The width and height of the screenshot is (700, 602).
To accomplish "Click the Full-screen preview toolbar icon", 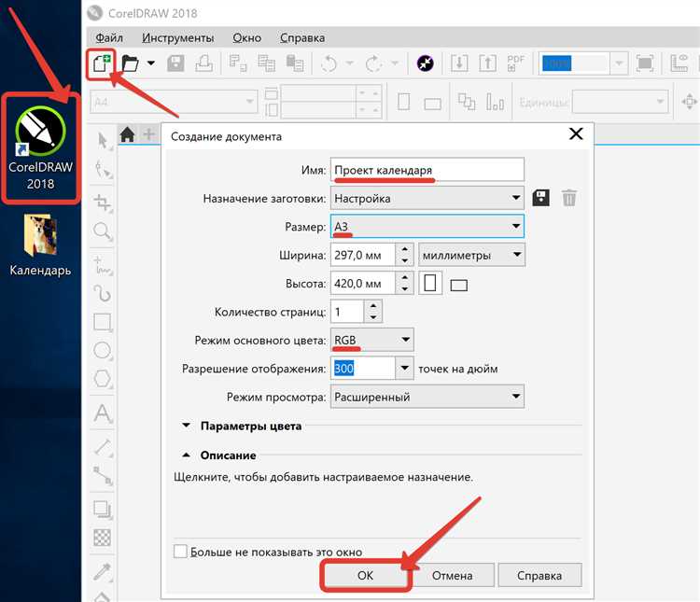I will [x=645, y=63].
